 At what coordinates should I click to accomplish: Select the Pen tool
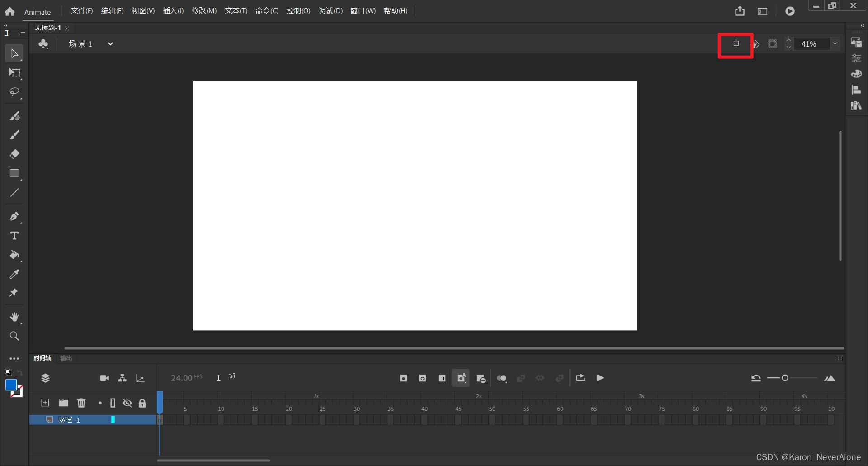(14, 216)
